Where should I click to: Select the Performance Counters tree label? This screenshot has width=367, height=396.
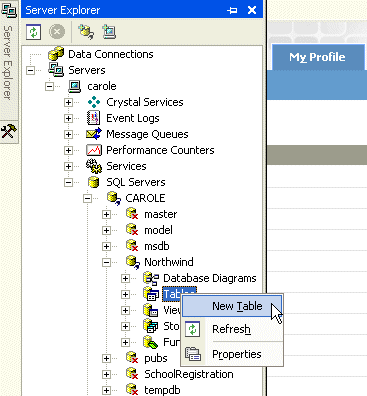(x=160, y=150)
